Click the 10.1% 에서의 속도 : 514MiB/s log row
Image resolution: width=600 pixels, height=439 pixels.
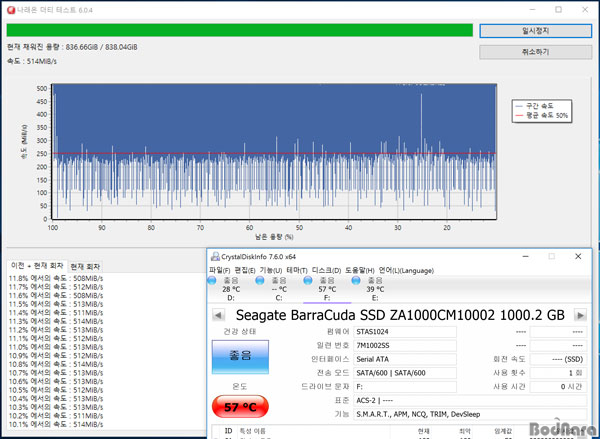(x=56, y=424)
